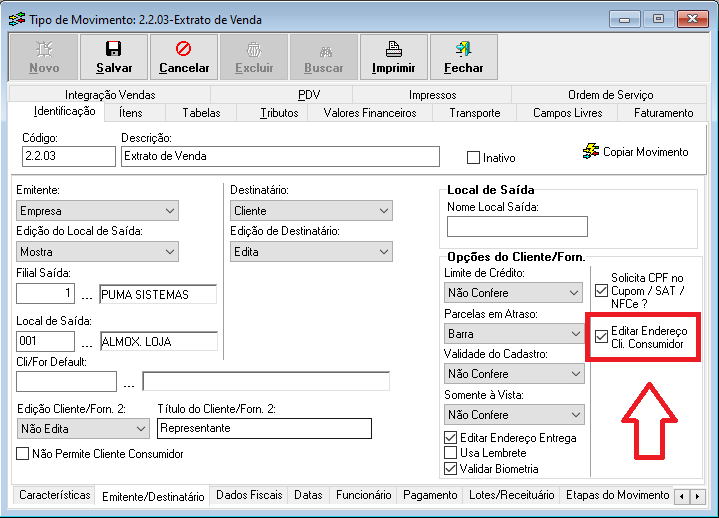Click the Salvar floppy disk icon
Viewport: 719px width, 518px height.
click(x=113, y=48)
